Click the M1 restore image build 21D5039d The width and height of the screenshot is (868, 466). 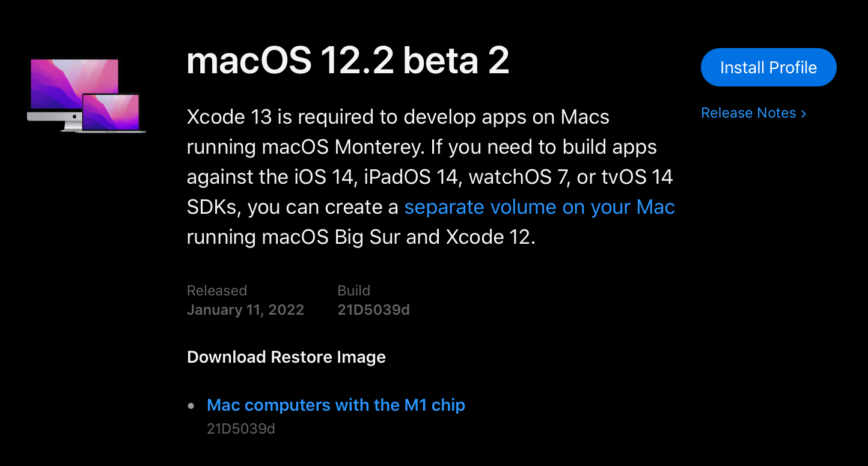pos(241,428)
